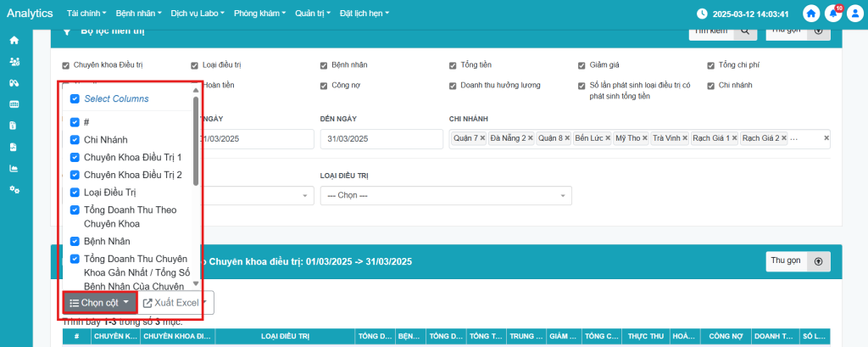This screenshot has width=868, height=347.
Task: Expand the Loại điều trị select box
Action: (x=445, y=196)
